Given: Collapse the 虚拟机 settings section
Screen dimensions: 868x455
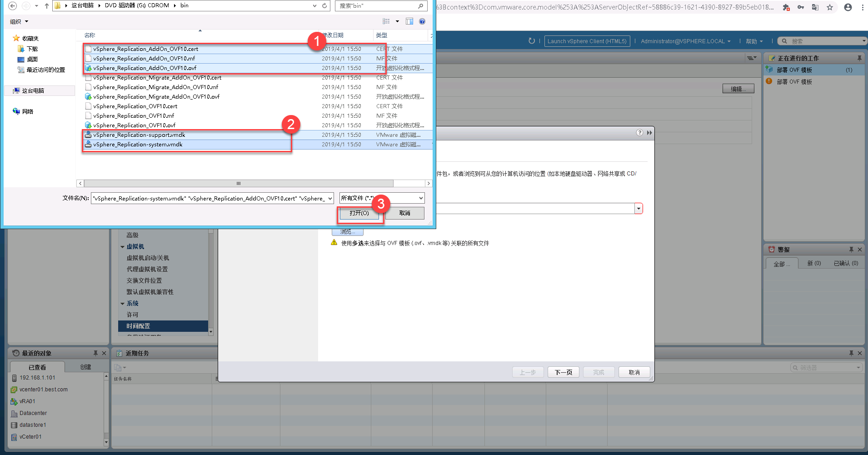Looking at the screenshot, I should (123, 247).
